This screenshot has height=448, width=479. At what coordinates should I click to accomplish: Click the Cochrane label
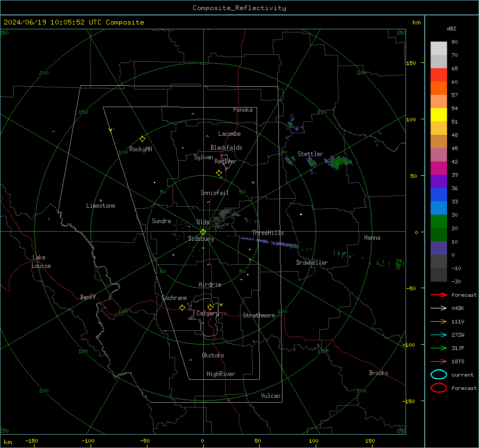(174, 298)
